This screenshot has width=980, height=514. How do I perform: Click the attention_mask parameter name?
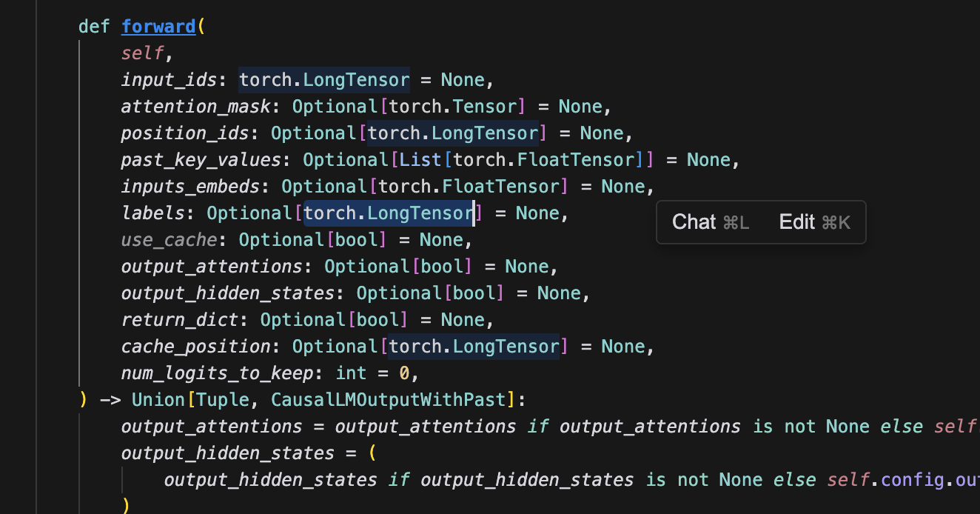click(196, 107)
